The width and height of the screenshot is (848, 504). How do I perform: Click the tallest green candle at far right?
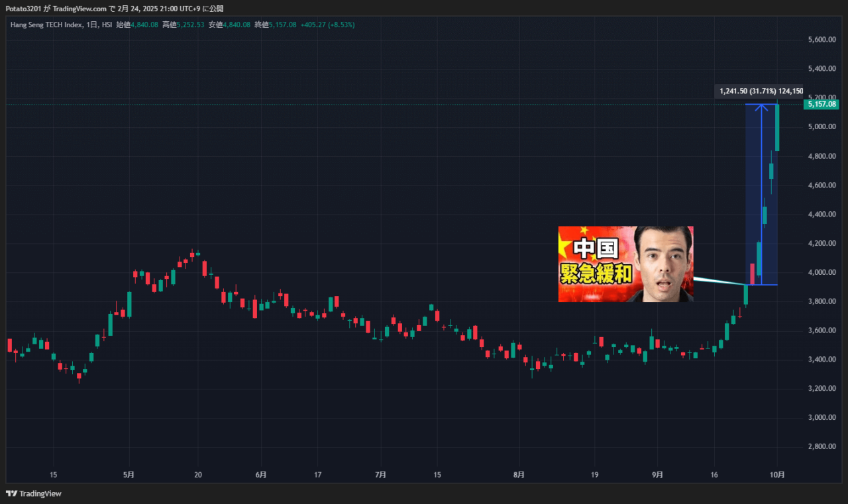coord(777,128)
